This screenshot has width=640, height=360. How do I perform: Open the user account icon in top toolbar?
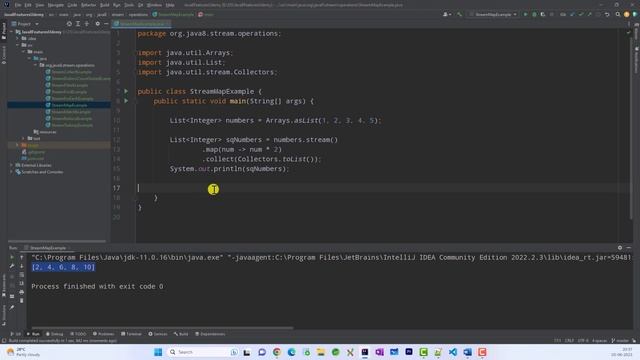point(447,14)
